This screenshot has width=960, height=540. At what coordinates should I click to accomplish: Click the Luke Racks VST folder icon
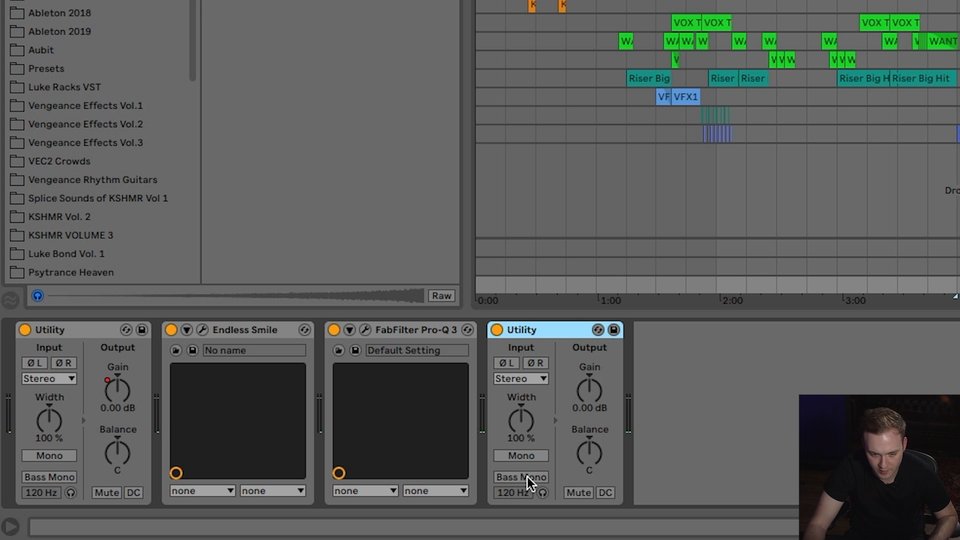(17, 87)
